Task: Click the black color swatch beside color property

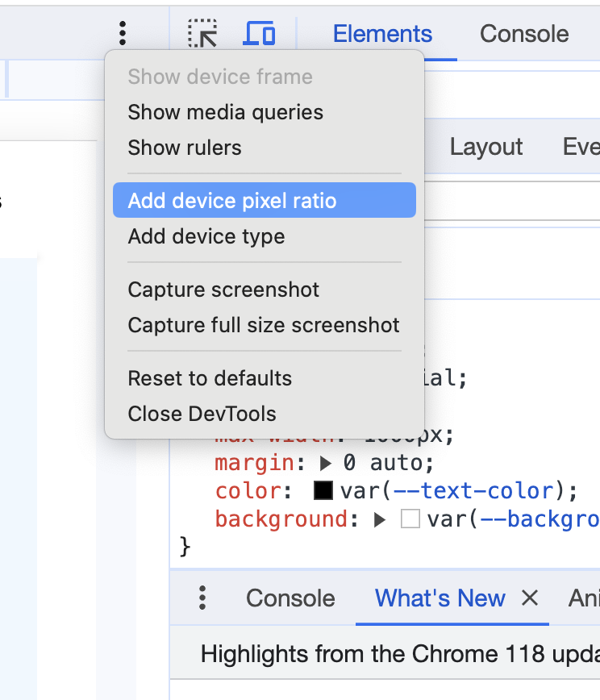Action: (322, 490)
